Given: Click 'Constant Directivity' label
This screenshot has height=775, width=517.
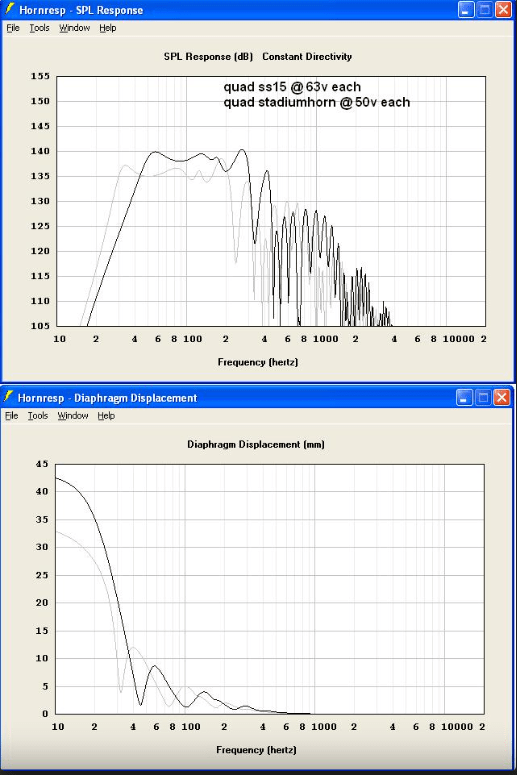Looking at the screenshot, I should point(307,56).
